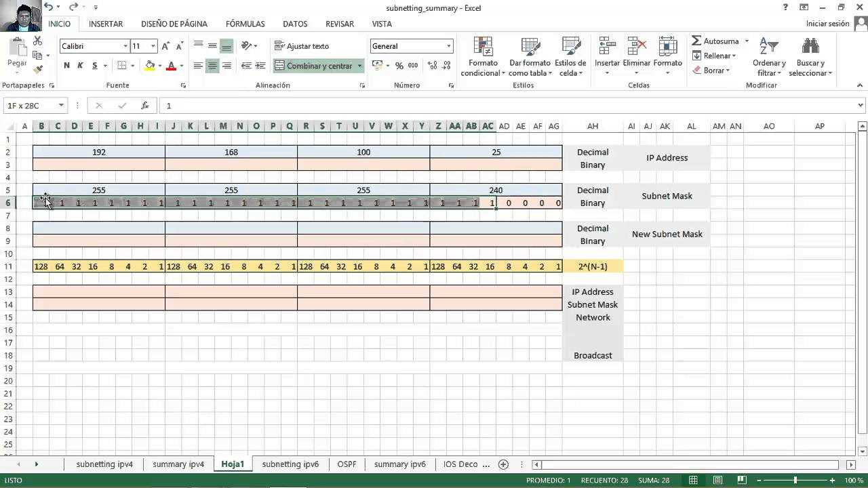Open Buscar y seleccionar menu
Image resolution: width=868 pixels, height=488 pixels.
(x=810, y=57)
